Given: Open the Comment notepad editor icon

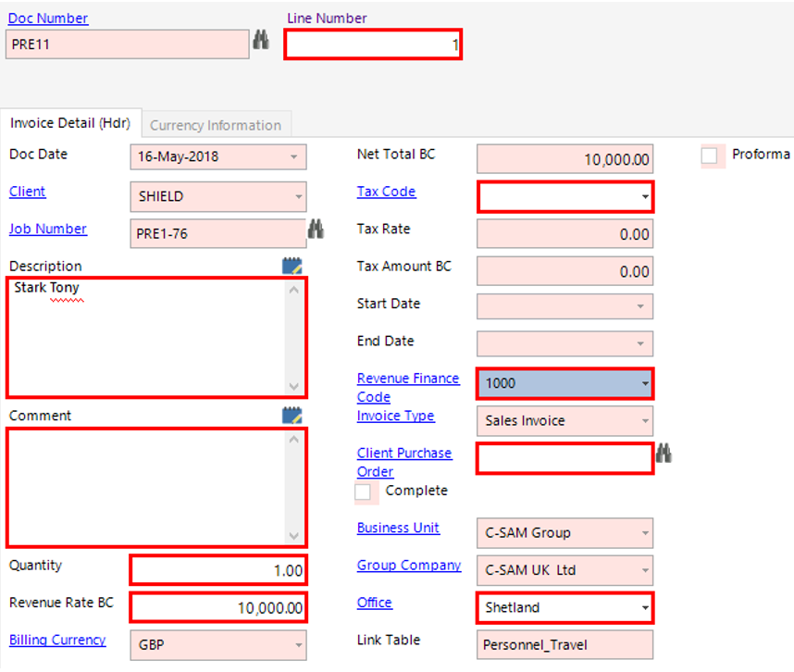Looking at the screenshot, I should pos(292,415).
